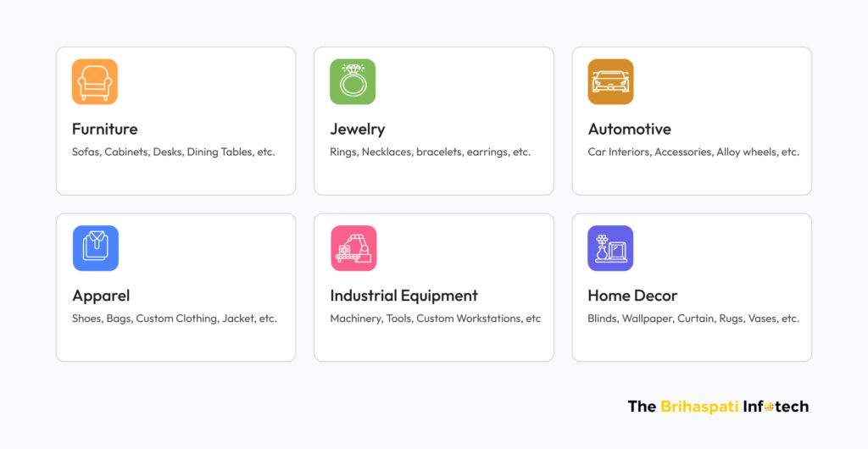Click the Car Interiors, Accessories description

(693, 152)
